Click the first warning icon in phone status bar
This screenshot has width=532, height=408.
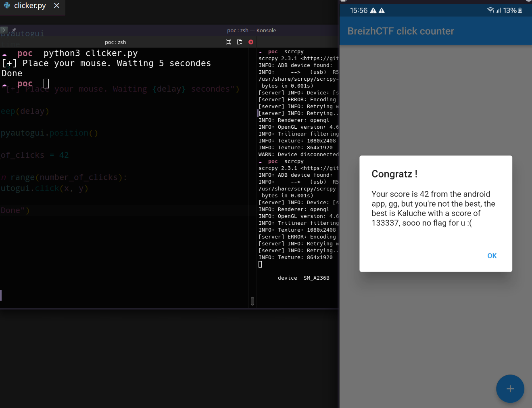(x=373, y=10)
